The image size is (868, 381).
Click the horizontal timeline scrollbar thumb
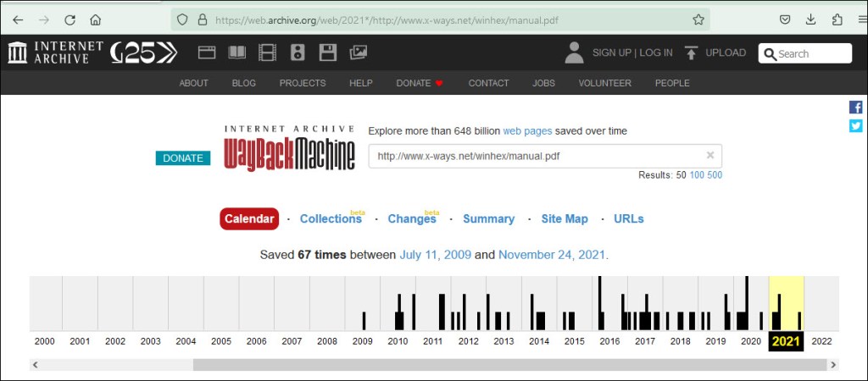tap(509, 365)
